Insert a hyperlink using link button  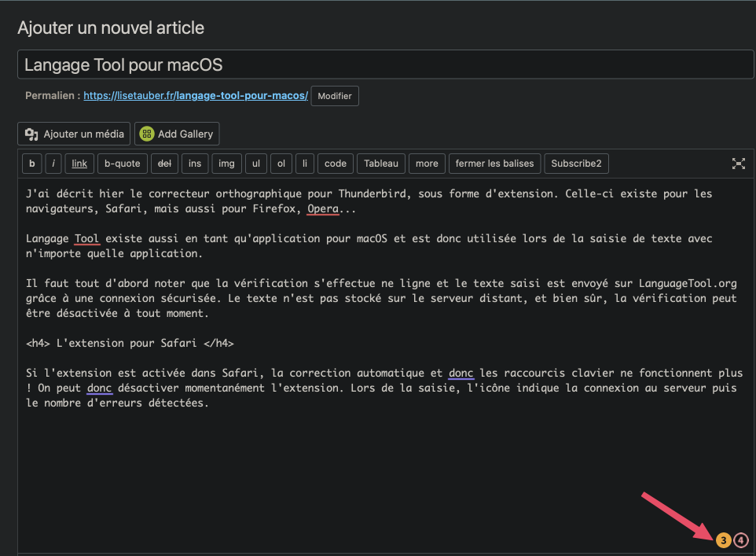(79, 164)
